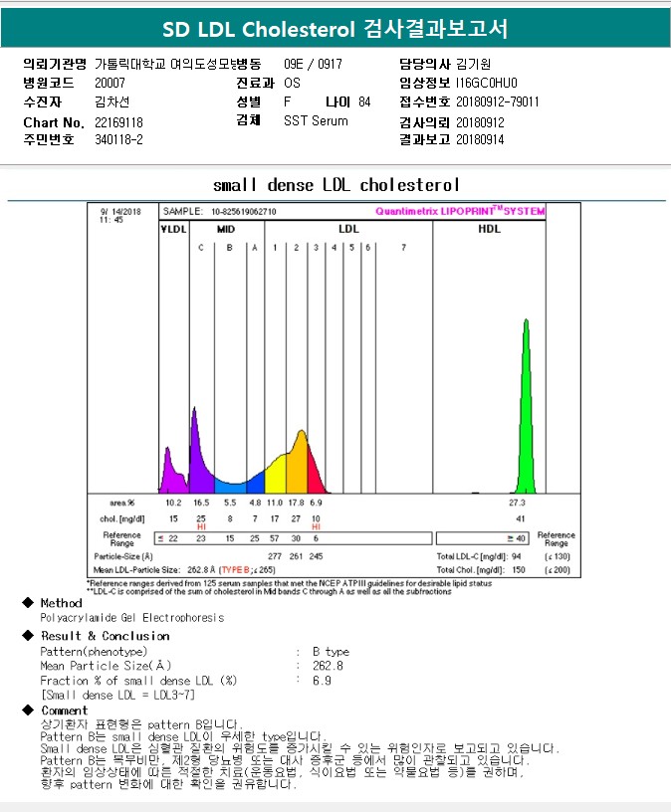Click the Total LDL-C value '94'
This screenshot has width=671, height=812.
[516, 556]
